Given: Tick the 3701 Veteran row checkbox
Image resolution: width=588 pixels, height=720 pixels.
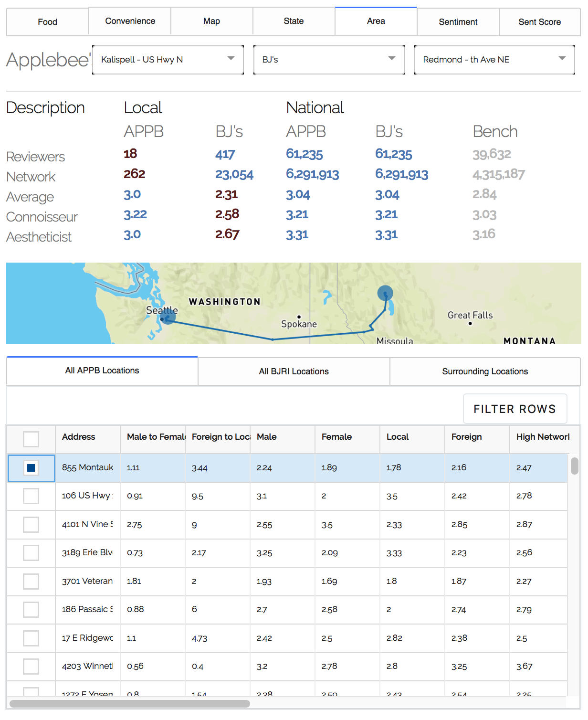Looking at the screenshot, I should click(x=31, y=582).
